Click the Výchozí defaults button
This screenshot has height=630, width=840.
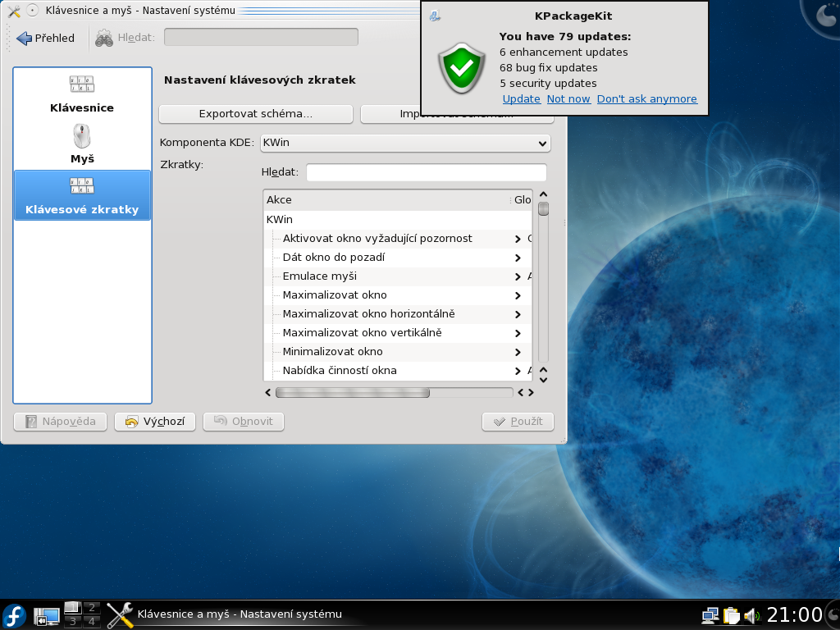[155, 422]
